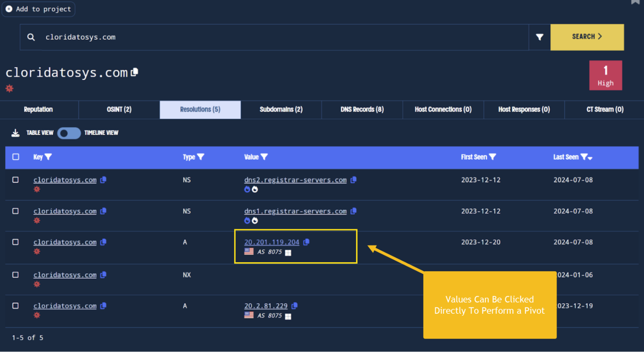Pivot on IP 20.201.119.204
The image size is (644, 352).
tap(272, 242)
